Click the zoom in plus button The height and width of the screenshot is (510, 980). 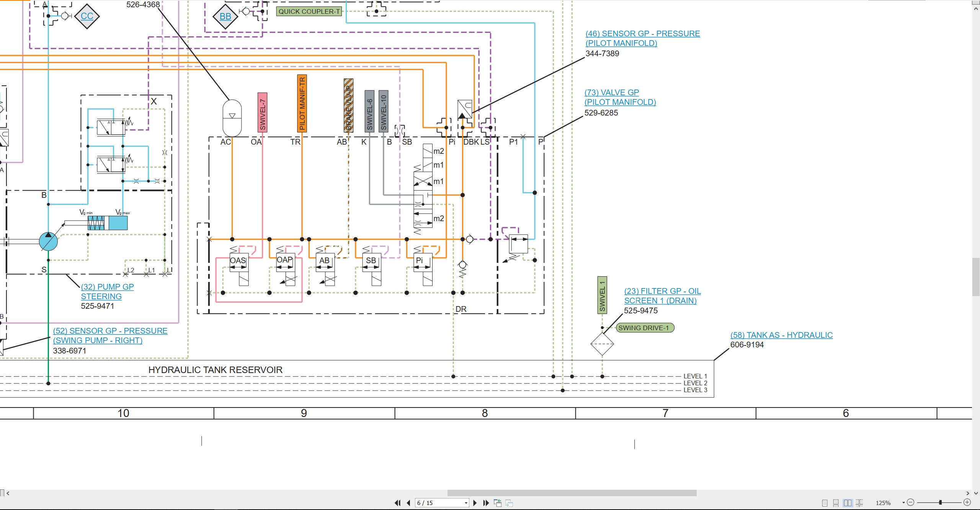click(x=967, y=502)
